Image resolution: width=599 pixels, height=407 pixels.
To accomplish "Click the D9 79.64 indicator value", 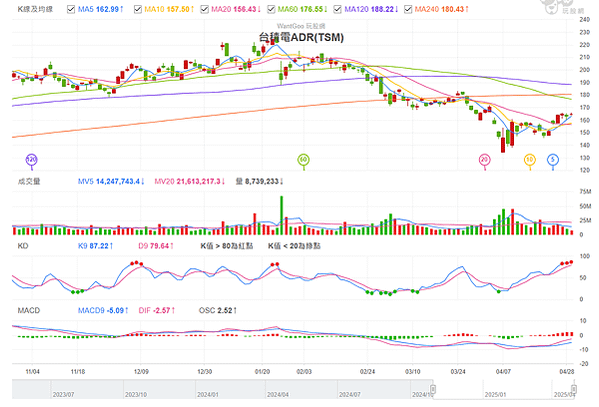I will click(156, 246).
